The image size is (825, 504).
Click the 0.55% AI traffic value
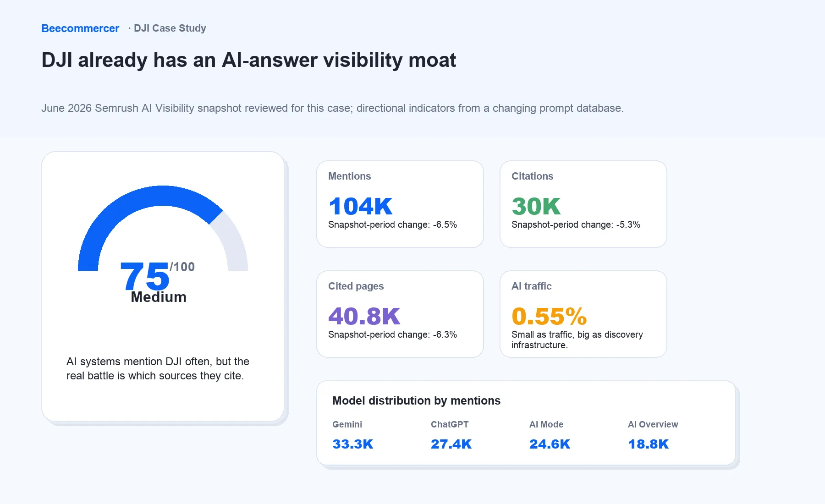(549, 316)
